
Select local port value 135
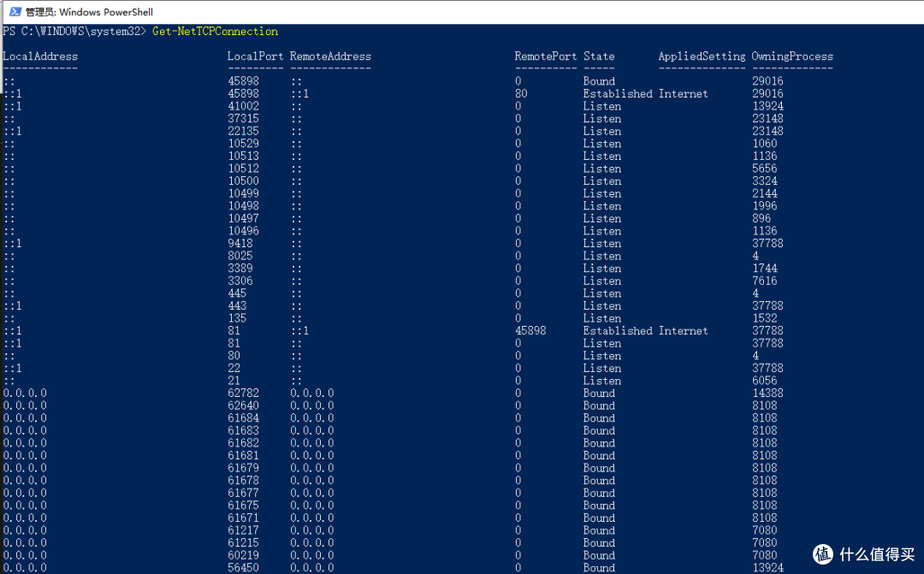pyautogui.click(x=237, y=318)
